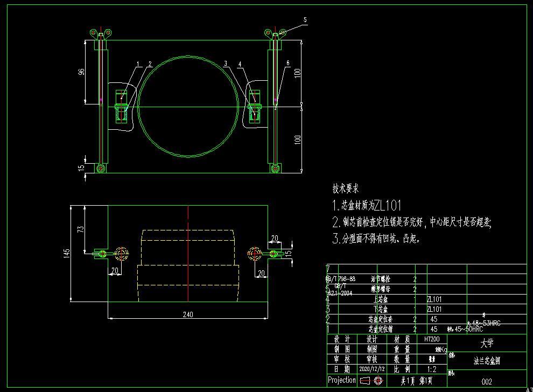Image resolution: width=533 pixels, height=392 pixels.
Task: Click the "日 期" label cell
Action: coord(342,369)
